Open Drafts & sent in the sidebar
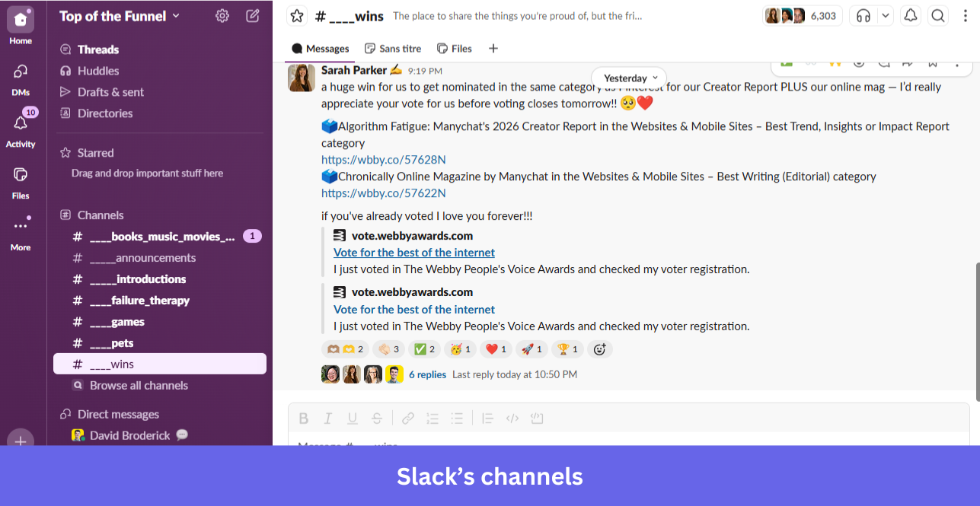 [x=110, y=92]
